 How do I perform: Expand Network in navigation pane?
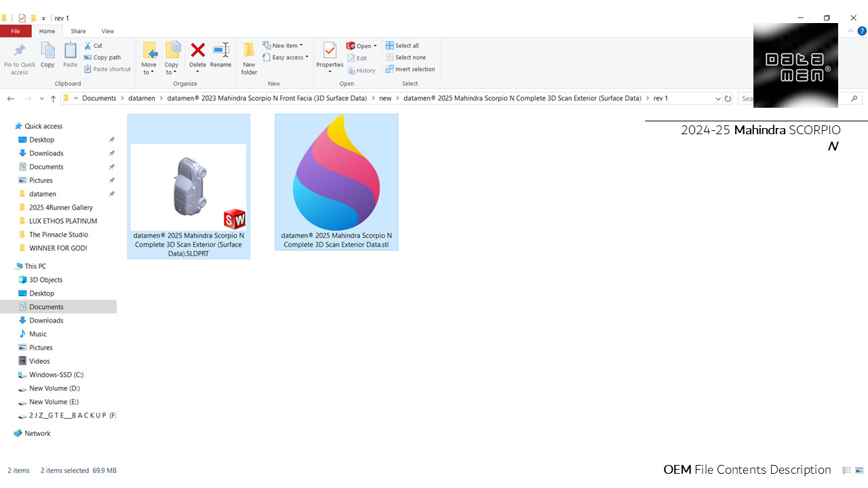[37, 433]
